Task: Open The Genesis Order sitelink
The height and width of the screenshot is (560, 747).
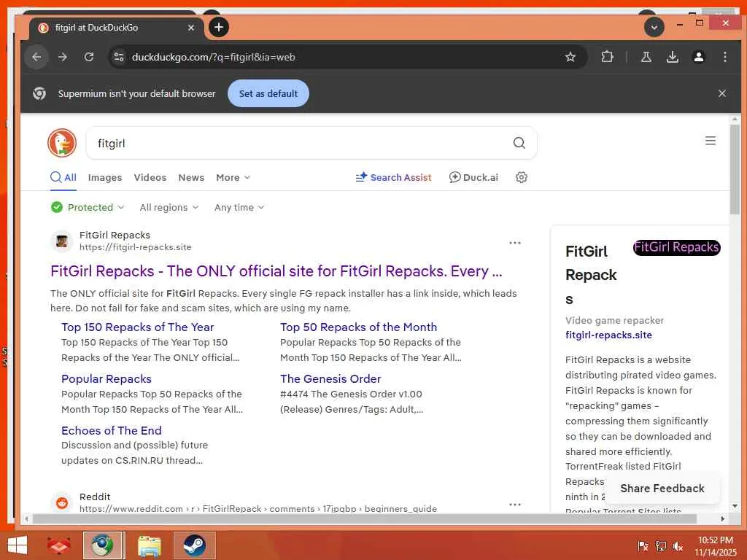Action: [x=330, y=379]
